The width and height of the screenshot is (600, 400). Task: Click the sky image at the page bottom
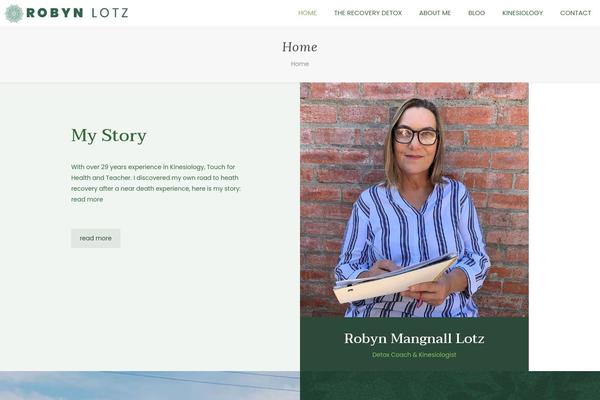click(150, 385)
